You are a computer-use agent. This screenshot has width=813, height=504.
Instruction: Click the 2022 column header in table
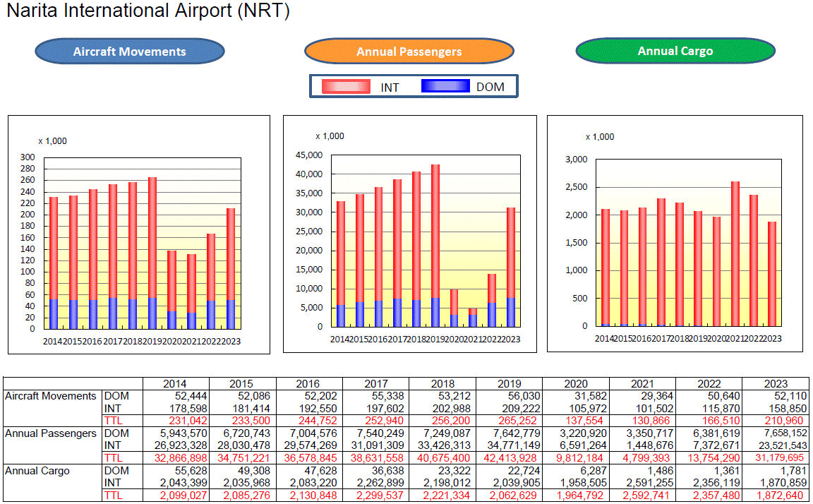tap(709, 384)
